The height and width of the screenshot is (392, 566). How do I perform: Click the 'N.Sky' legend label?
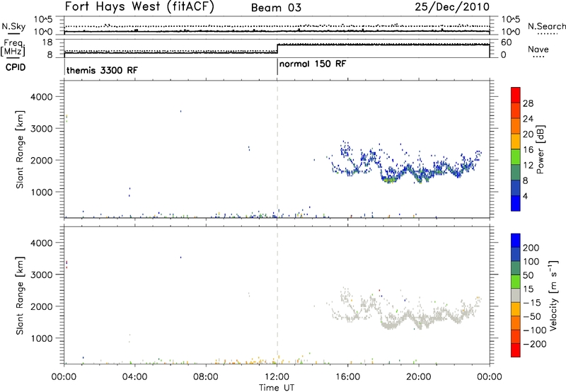click(x=13, y=27)
